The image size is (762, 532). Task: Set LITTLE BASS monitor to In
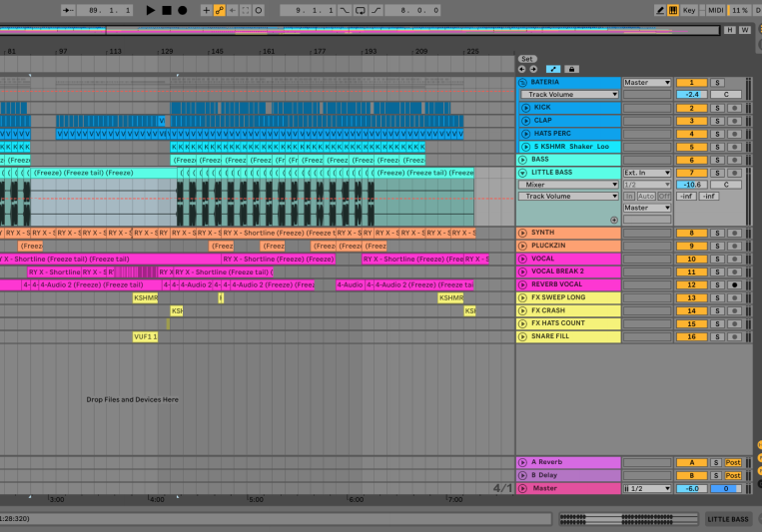tap(629, 197)
